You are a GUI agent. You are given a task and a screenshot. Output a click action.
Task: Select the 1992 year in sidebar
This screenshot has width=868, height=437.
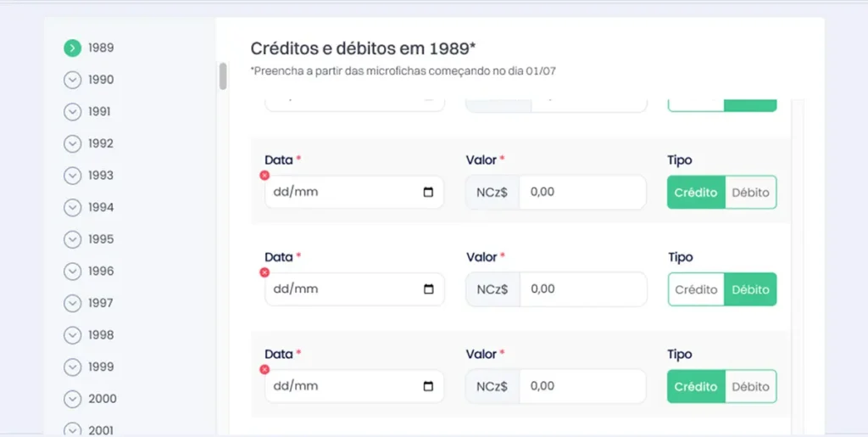pos(100,143)
